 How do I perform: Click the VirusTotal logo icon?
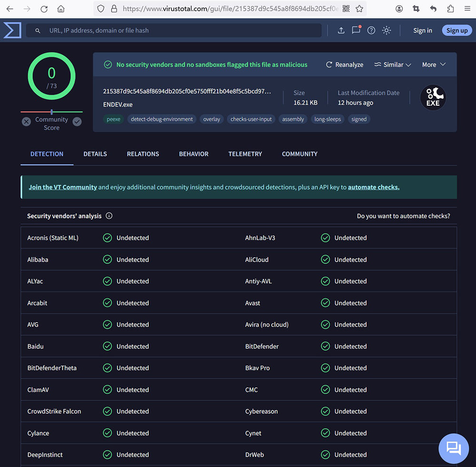tap(12, 30)
